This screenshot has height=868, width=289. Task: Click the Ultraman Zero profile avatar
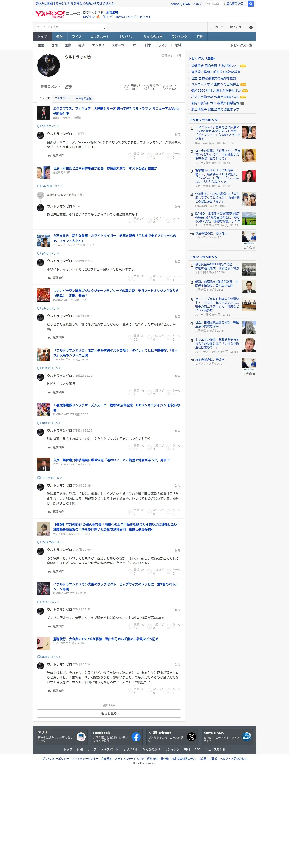click(x=48, y=65)
